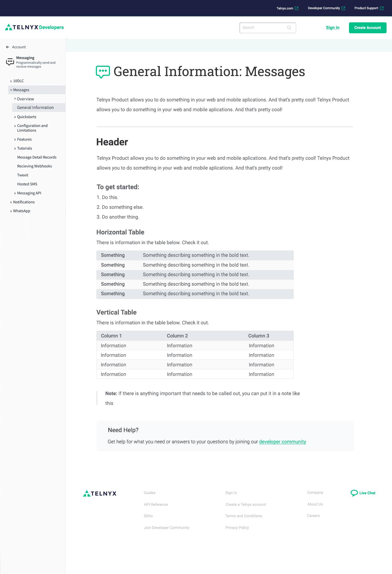This screenshot has height=574, width=392.
Task: Follow the developer community link
Action: [282, 442]
